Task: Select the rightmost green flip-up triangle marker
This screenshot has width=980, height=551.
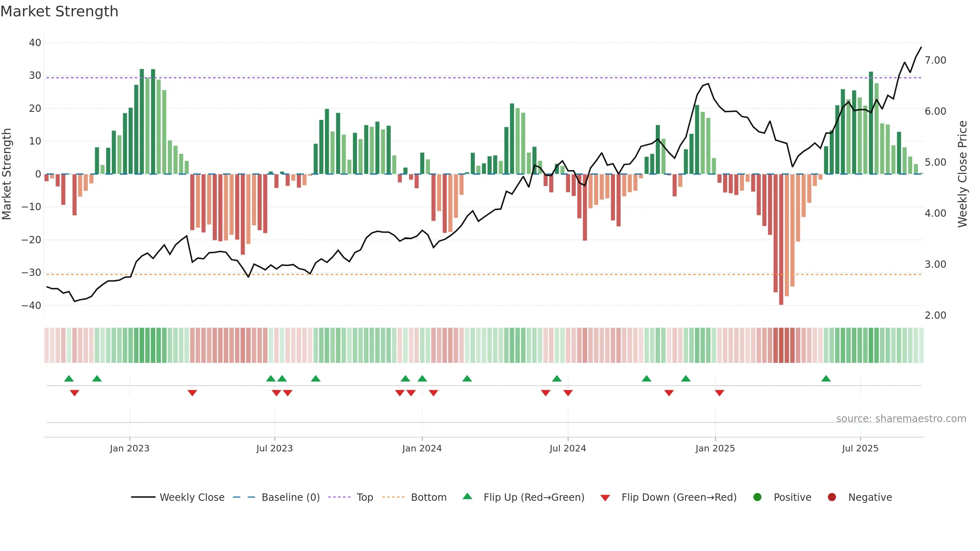Action: coord(826,378)
